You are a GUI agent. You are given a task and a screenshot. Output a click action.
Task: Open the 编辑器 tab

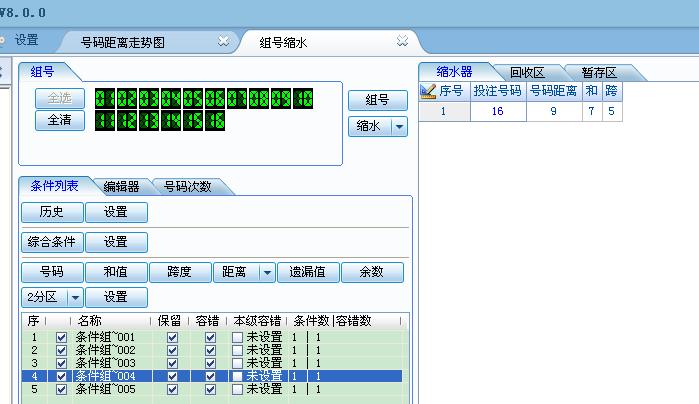click(121, 186)
